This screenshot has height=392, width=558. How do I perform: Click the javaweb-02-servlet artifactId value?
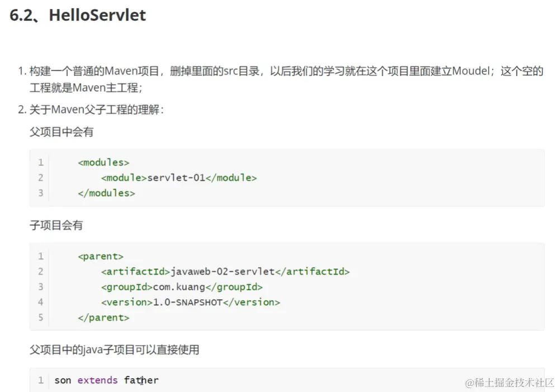click(223, 271)
